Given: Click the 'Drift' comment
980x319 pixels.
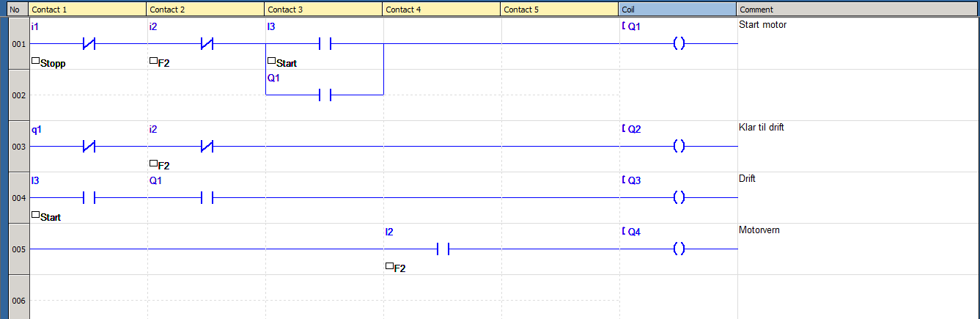Looking at the screenshot, I should 747,179.
